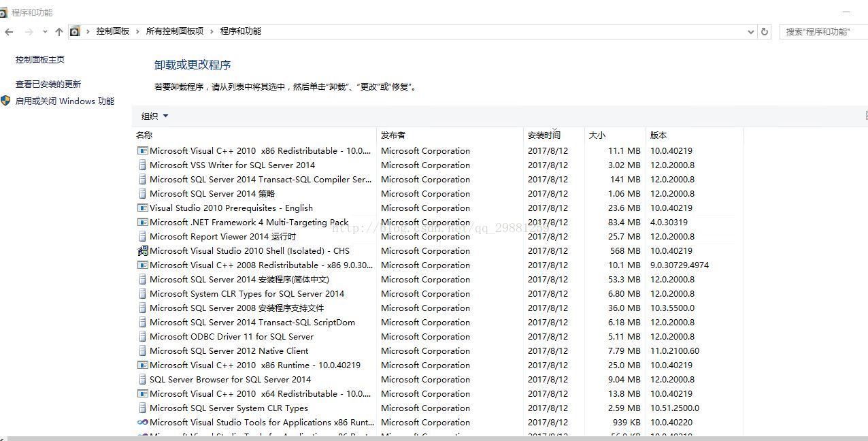Click icon of Visual C++ 2008 Redistributable x86
The image size is (868, 441).
pos(143,265)
